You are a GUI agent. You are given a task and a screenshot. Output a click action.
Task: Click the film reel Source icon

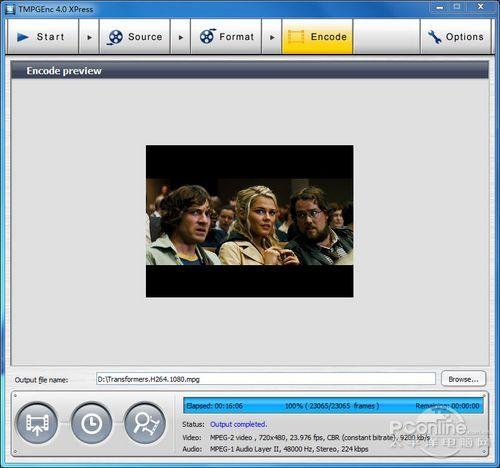click(x=115, y=37)
